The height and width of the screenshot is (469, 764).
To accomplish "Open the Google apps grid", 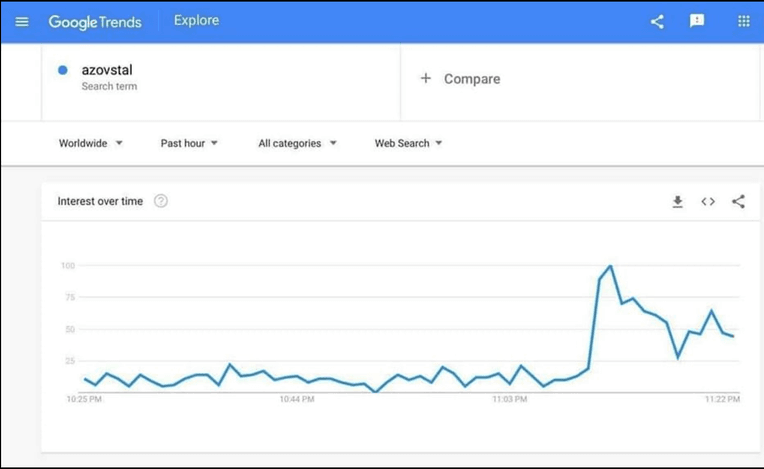I will tap(743, 21).
